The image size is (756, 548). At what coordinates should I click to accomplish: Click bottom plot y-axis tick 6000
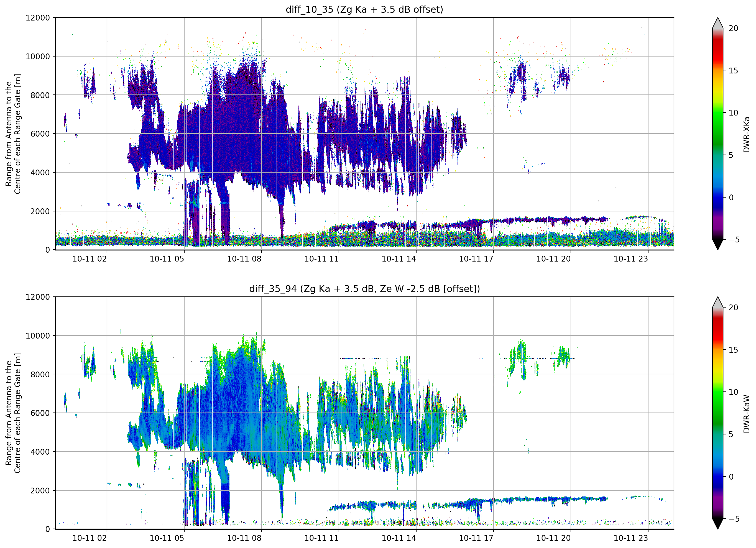40,413
